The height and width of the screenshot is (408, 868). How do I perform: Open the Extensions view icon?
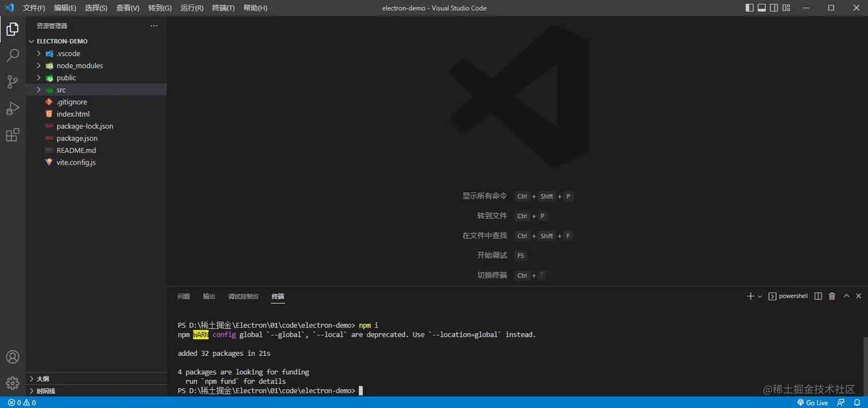[x=13, y=135]
